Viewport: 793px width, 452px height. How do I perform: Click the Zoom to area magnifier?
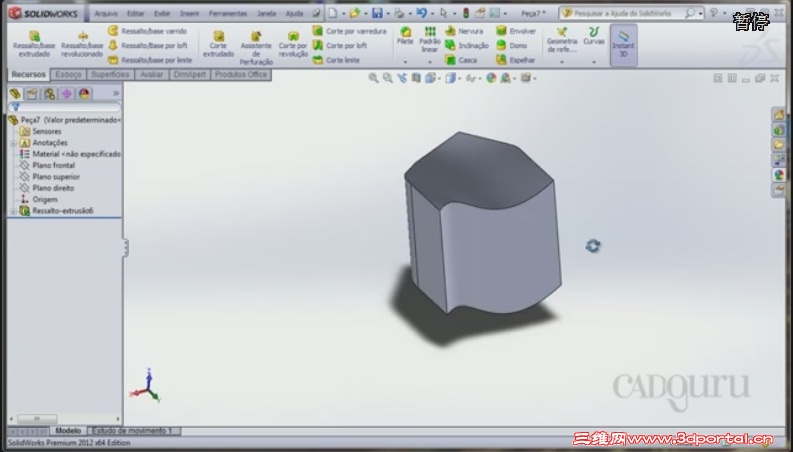coord(387,78)
